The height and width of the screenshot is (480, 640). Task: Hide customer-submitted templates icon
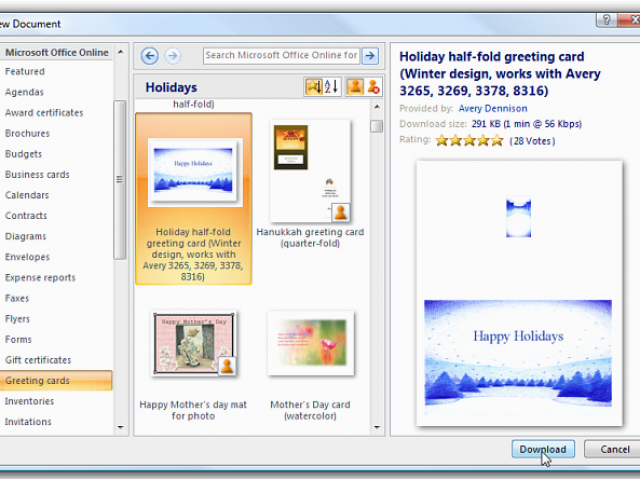pyautogui.click(x=373, y=87)
